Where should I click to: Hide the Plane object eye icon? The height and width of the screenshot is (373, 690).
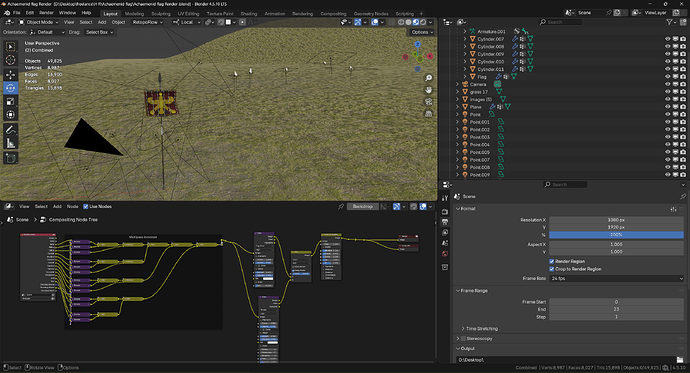point(668,107)
